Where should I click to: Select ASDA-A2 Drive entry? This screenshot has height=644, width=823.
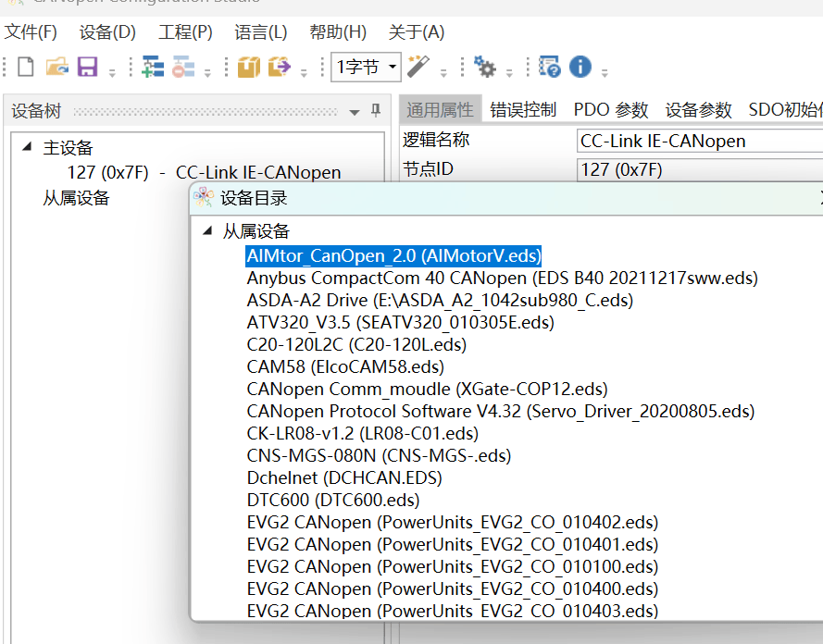[440, 300]
